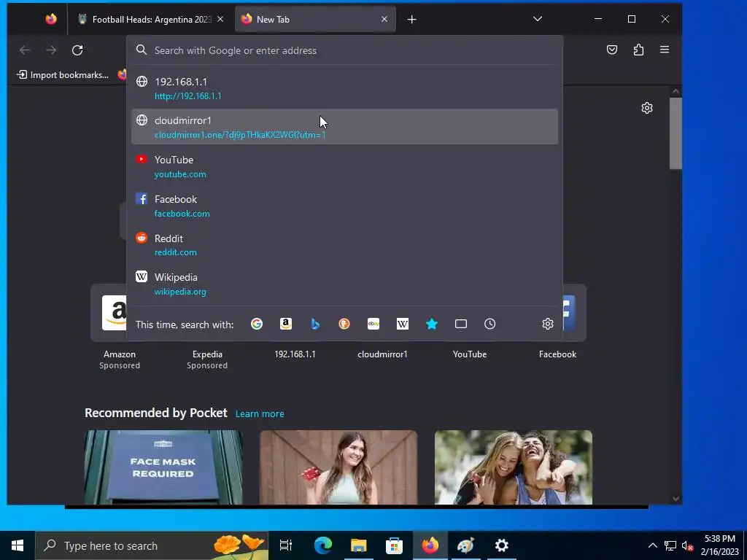Image resolution: width=747 pixels, height=560 pixels.
Task: Choose the Facebook suggestion row
Action: click(344, 206)
